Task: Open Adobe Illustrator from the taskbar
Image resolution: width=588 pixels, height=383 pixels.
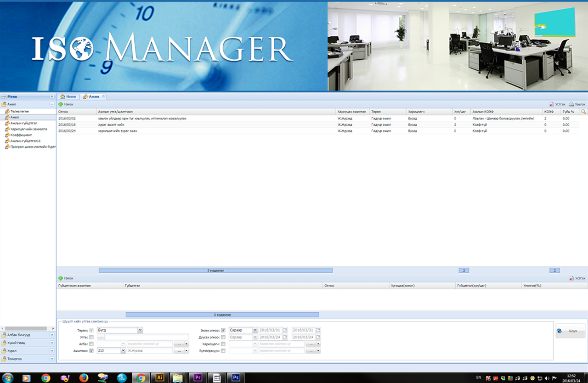Action: click(x=160, y=377)
